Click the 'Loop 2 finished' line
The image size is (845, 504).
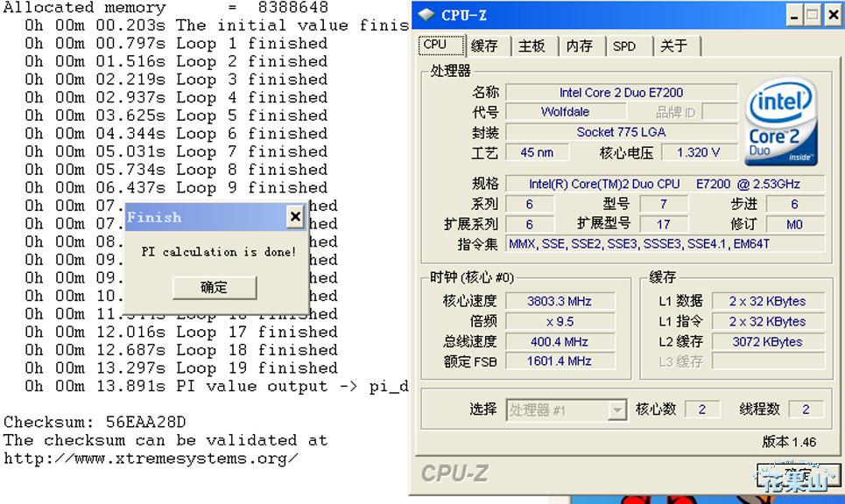point(176,61)
